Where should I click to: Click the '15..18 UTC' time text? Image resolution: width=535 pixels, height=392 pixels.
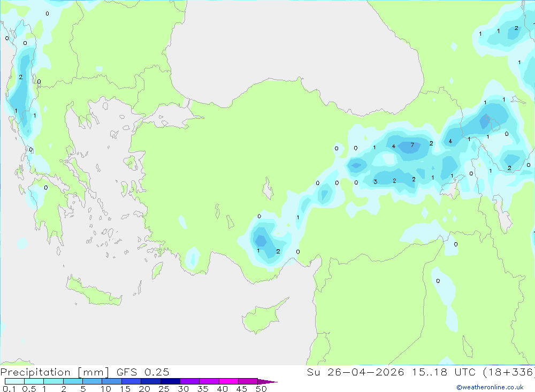click(444, 372)
